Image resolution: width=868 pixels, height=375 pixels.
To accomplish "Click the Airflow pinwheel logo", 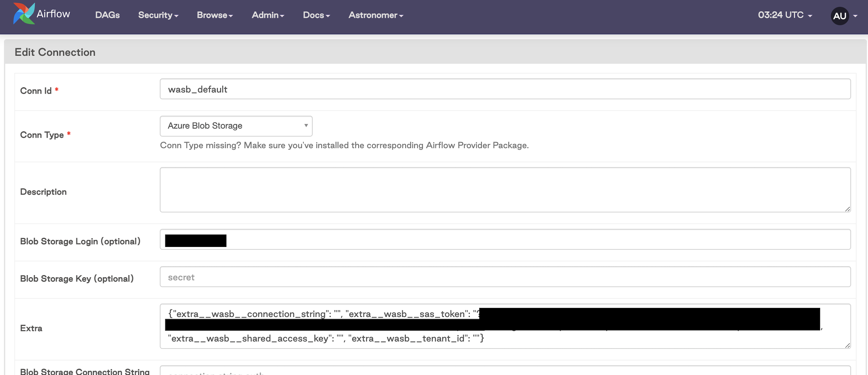I will point(24,14).
